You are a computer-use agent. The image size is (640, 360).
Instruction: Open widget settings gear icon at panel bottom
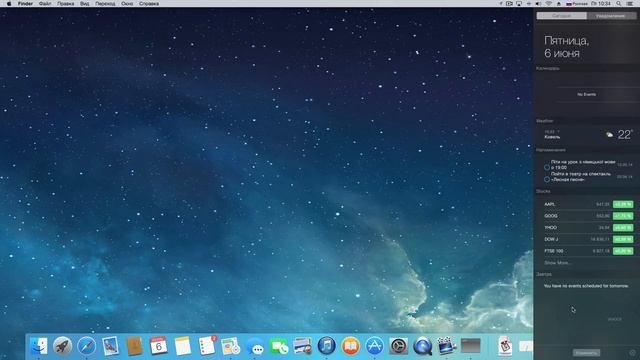coord(633,353)
